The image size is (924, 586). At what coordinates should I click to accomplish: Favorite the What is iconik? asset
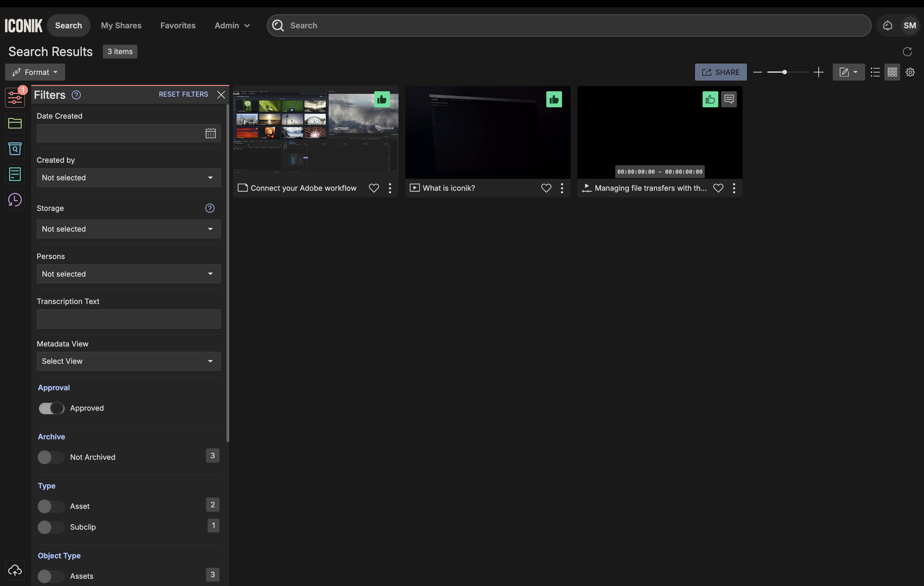click(x=546, y=188)
